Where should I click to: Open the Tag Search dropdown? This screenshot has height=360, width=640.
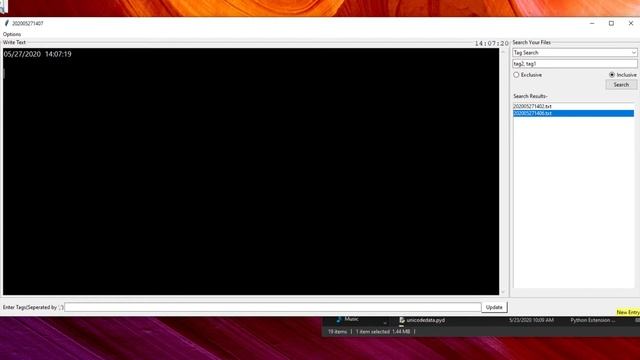coord(575,53)
